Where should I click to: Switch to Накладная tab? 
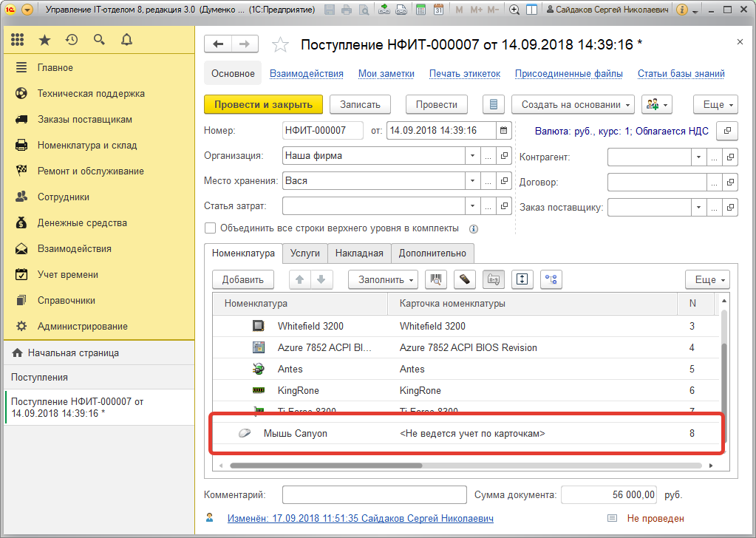point(359,253)
